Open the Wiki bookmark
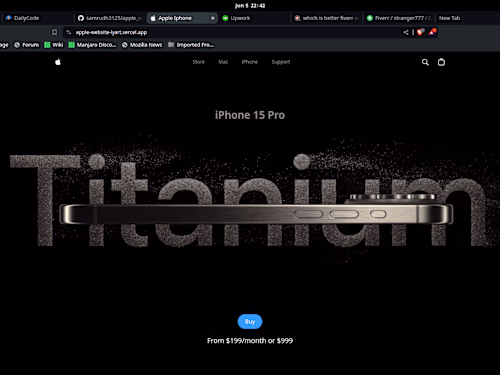This screenshot has height=375, width=500. tap(54, 45)
